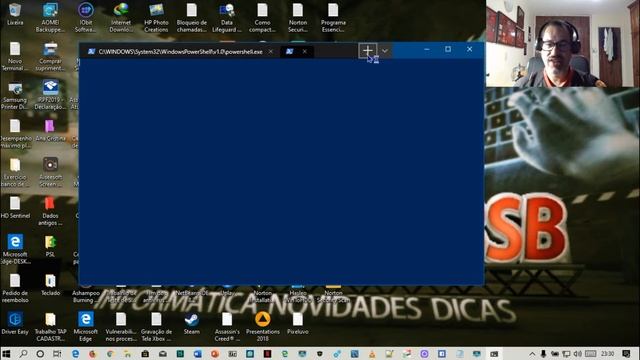Select the Internet Download desktop icon

(x=121, y=18)
